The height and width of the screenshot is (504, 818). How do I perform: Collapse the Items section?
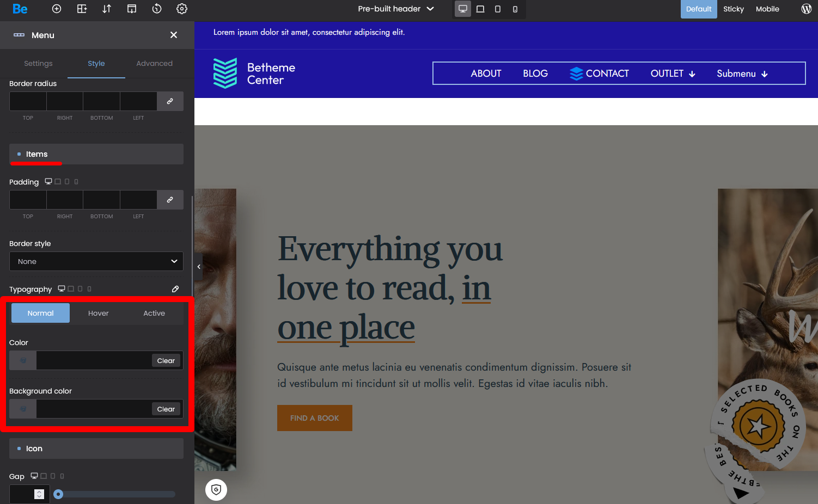96,154
